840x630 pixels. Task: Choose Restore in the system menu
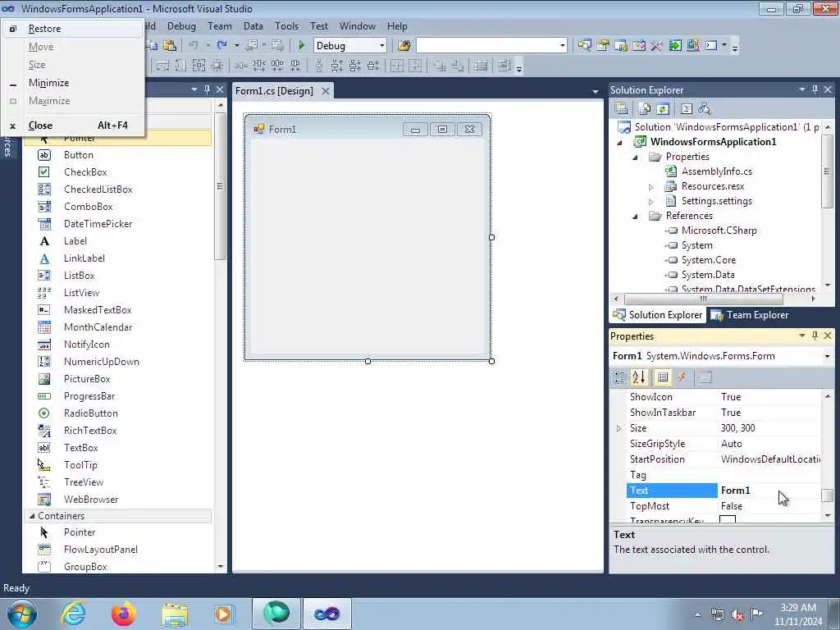pyautogui.click(x=73, y=29)
